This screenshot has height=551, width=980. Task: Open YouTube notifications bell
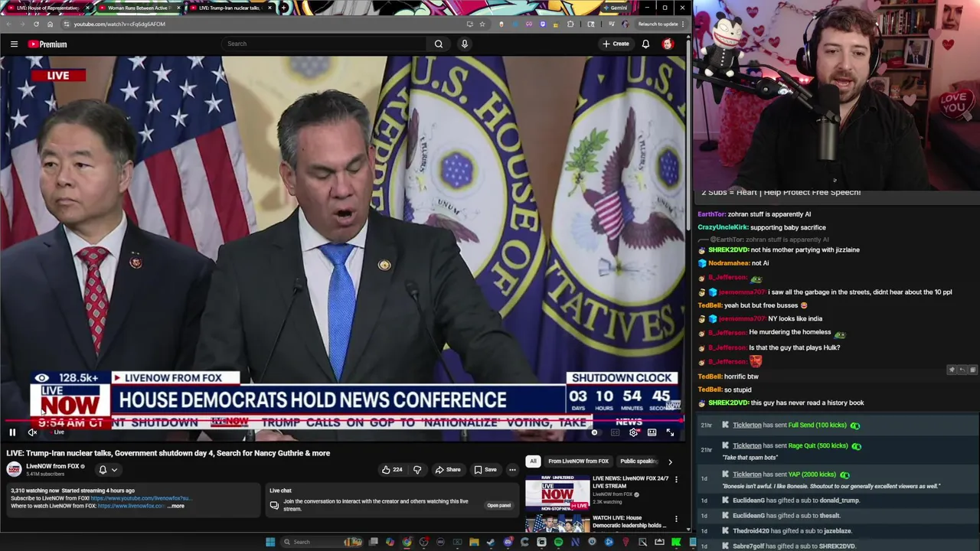(645, 44)
